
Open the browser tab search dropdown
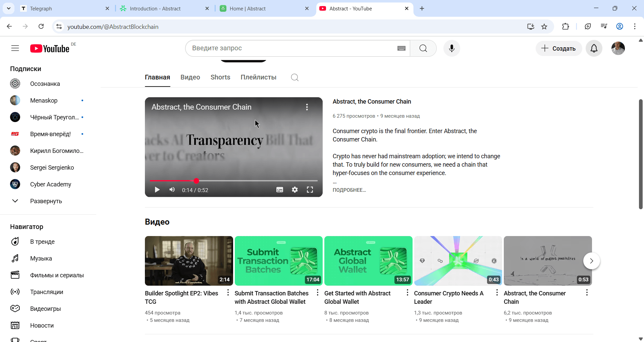tap(9, 8)
